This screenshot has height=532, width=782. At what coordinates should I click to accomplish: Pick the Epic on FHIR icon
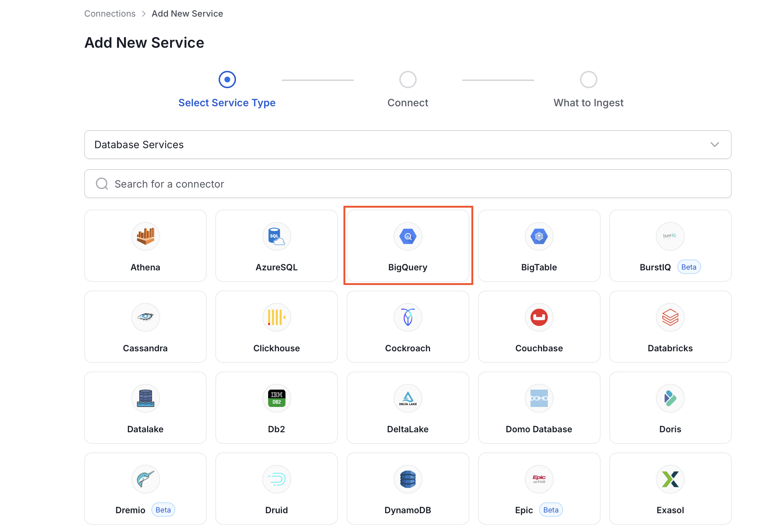pos(539,479)
